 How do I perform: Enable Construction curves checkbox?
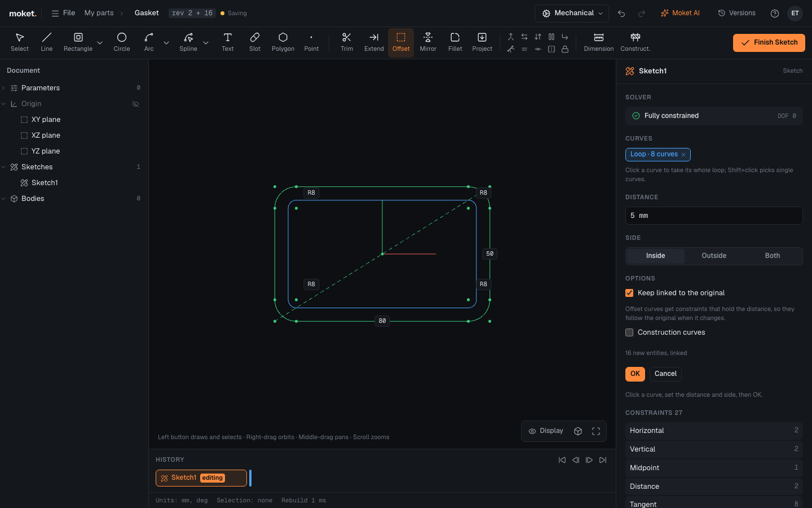point(629,332)
